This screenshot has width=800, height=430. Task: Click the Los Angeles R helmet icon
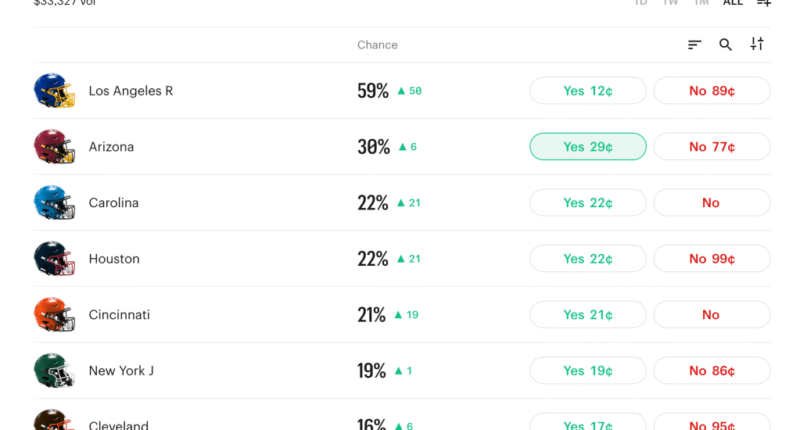click(54, 91)
